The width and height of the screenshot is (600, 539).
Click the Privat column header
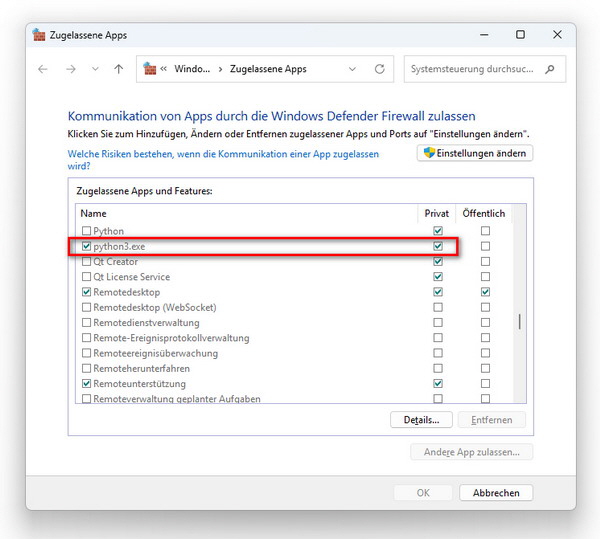(x=437, y=213)
